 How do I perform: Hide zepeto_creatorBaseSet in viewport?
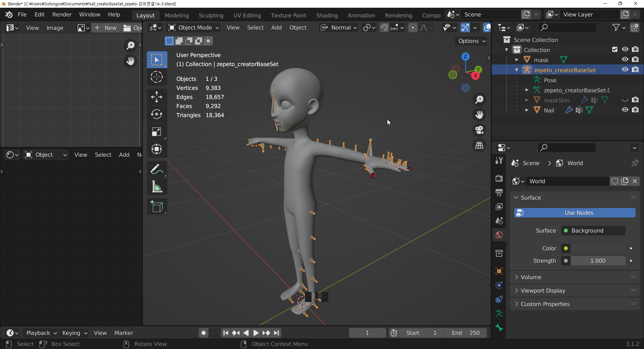[625, 69]
